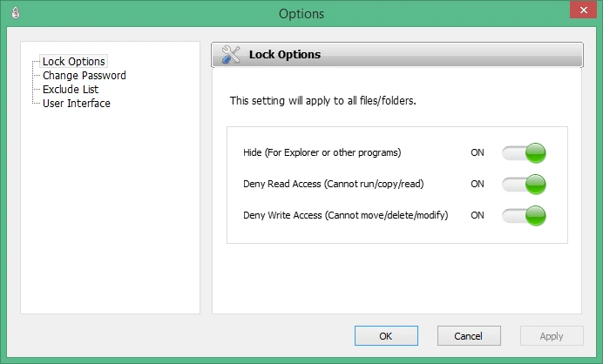Toggle the Hide switch off
The height and width of the screenshot is (364, 603).
(524, 153)
